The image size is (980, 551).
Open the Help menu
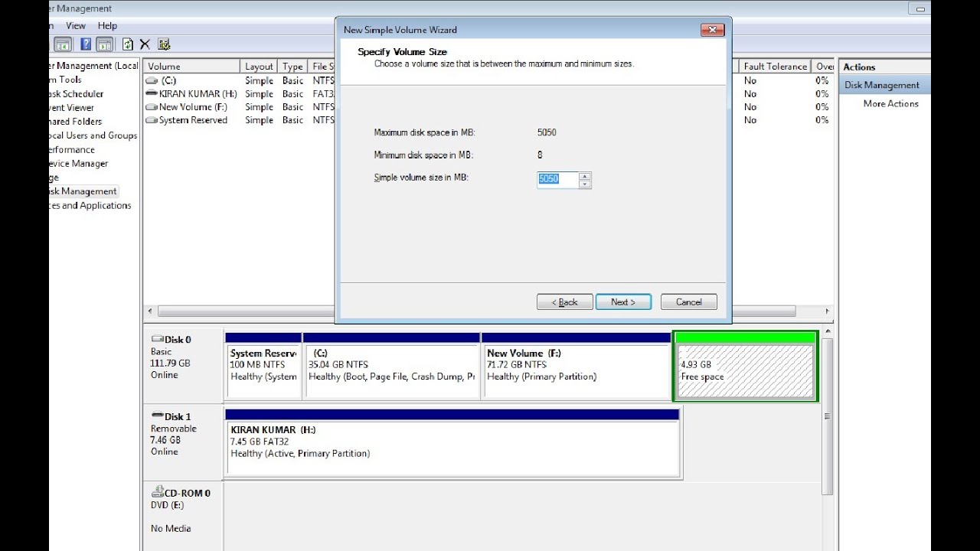(107, 25)
